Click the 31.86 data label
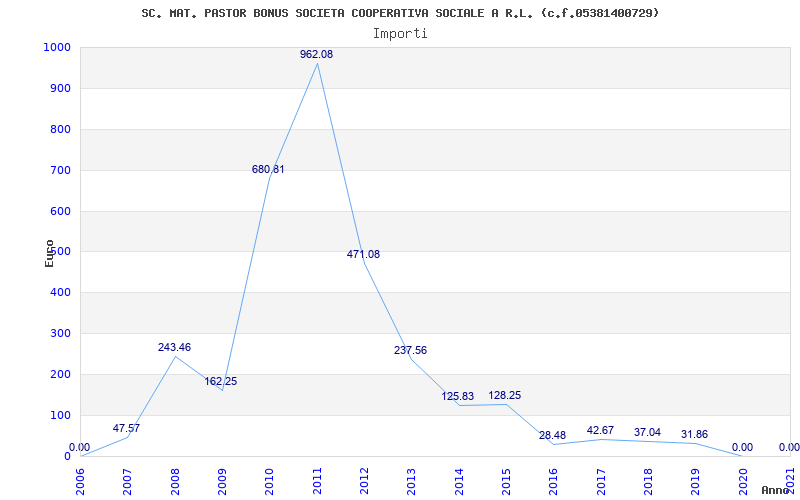Image resolution: width=800 pixels, height=500 pixels. [694, 434]
